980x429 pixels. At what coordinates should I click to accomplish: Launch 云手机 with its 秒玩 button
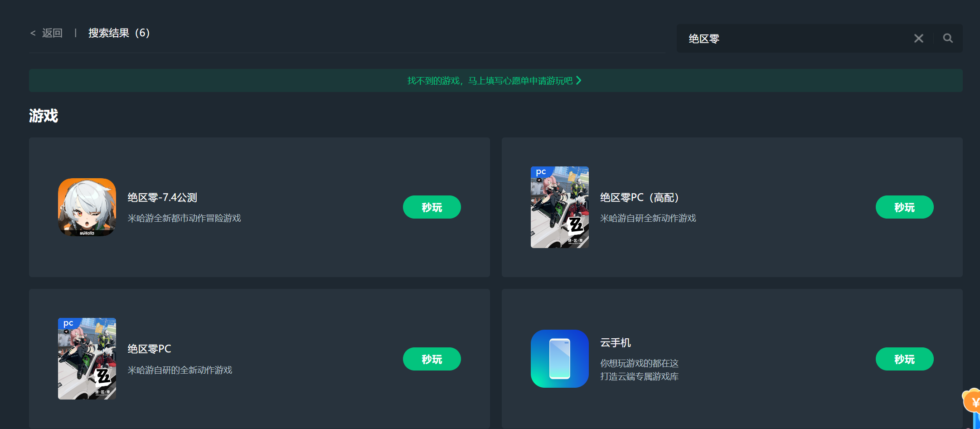click(x=904, y=359)
